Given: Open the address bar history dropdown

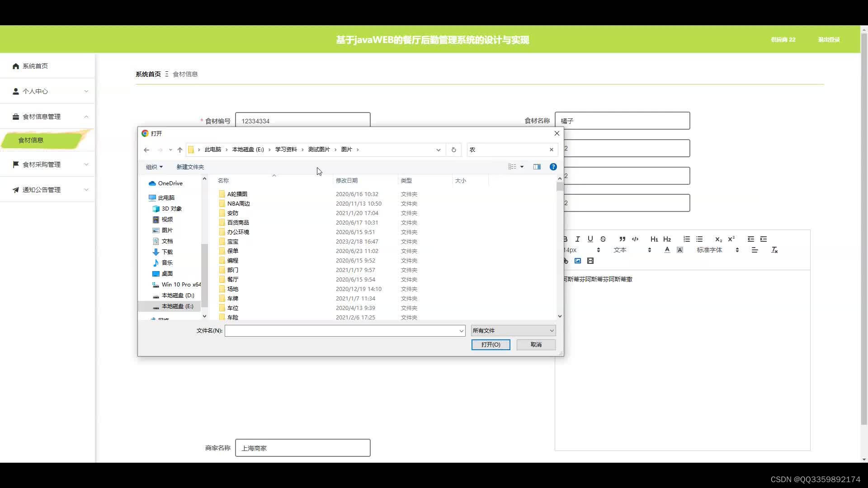Looking at the screenshot, I should tap(438, 150).
